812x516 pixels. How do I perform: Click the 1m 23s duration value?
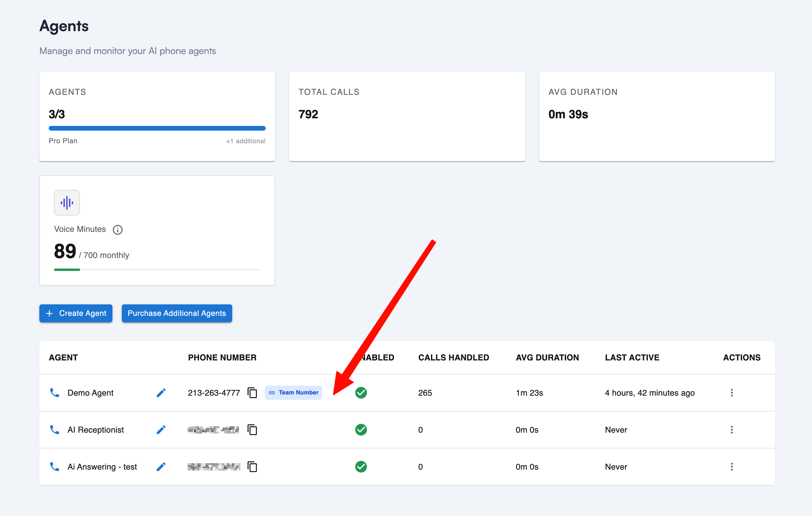click(529, 393)
